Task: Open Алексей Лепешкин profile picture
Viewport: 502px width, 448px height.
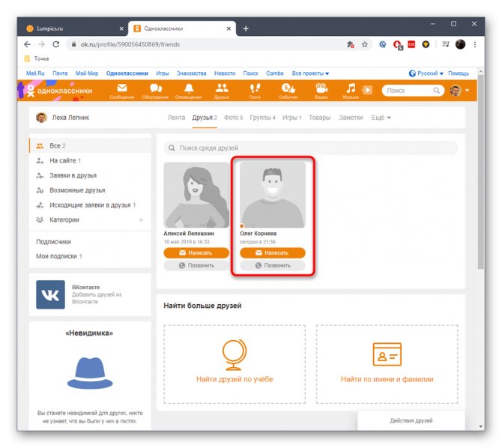Action: coord(196,195)
